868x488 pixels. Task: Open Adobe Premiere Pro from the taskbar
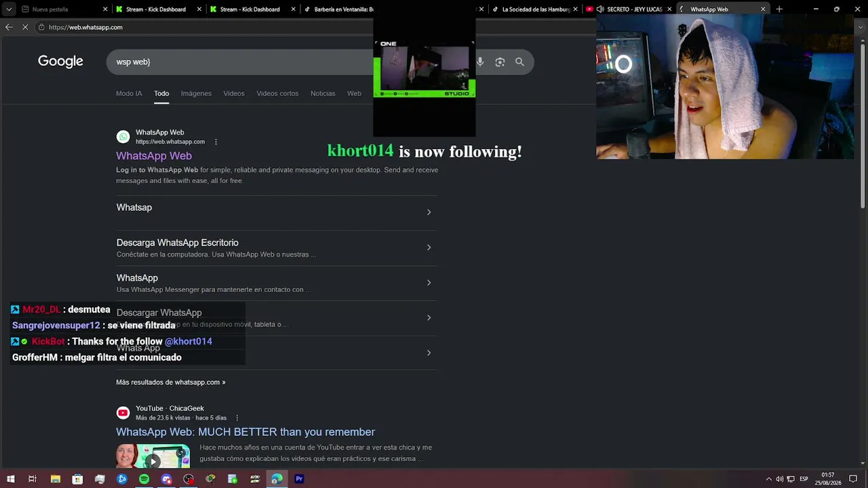299,479
